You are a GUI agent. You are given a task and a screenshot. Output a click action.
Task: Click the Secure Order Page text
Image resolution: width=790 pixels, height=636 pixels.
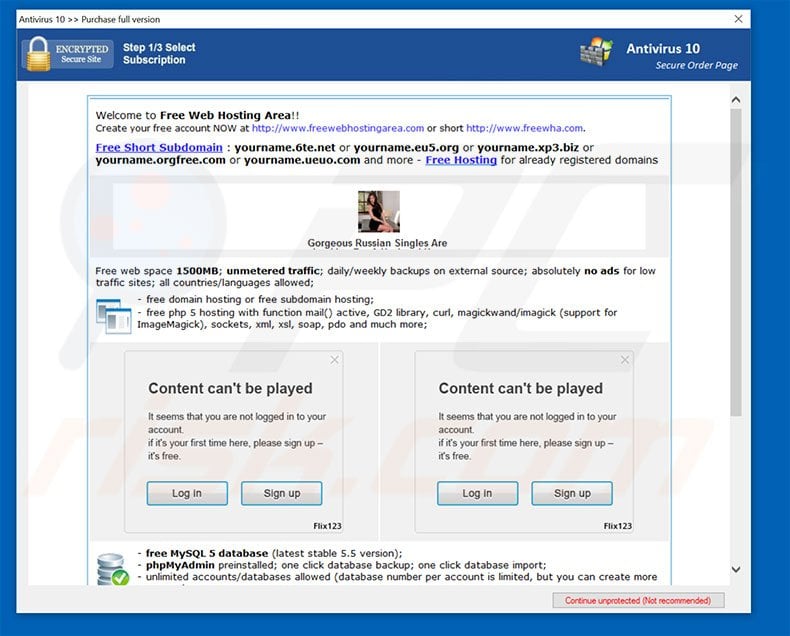tap(696, 65)
